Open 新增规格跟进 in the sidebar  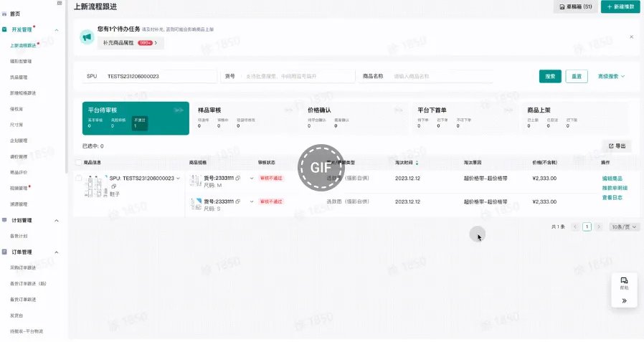click(23, 93)
